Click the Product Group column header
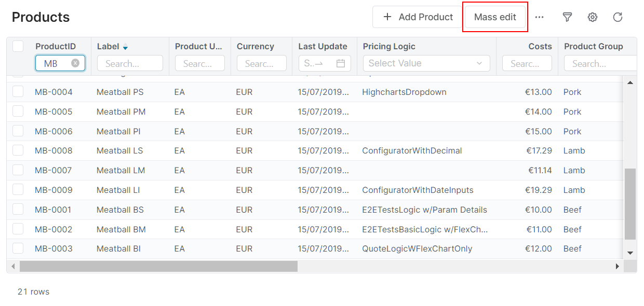The height and width of the screenshot is (306, 644). pos(593,46)
